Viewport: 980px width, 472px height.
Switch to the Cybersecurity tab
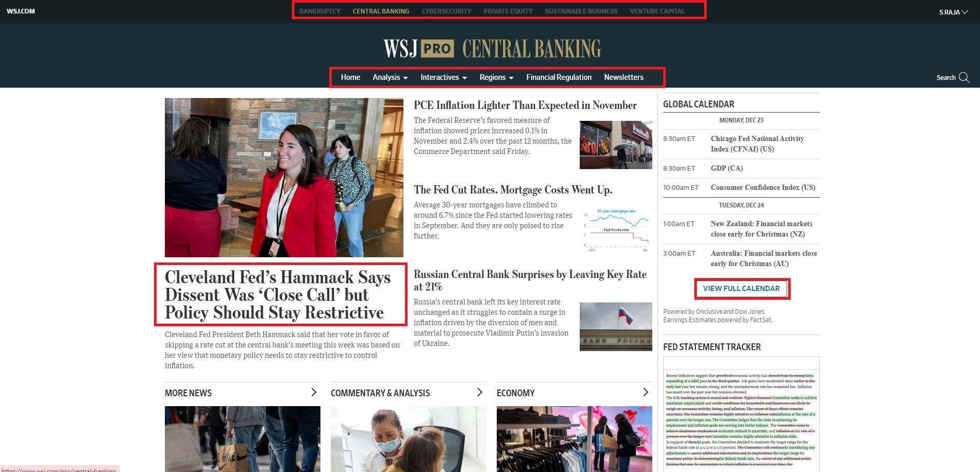(x=446, y=11)
